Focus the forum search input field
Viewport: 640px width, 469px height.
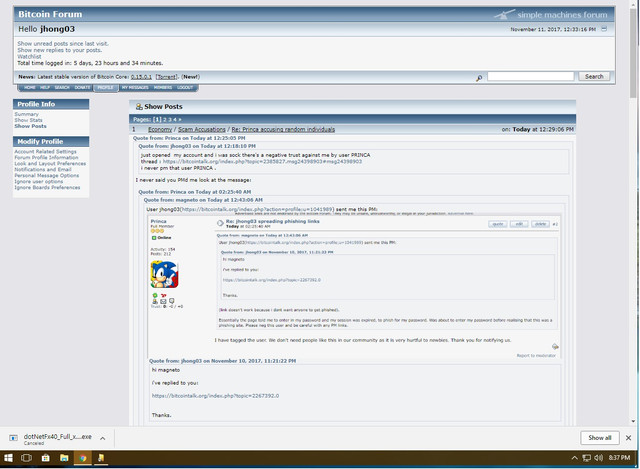(x=530, y=76)
